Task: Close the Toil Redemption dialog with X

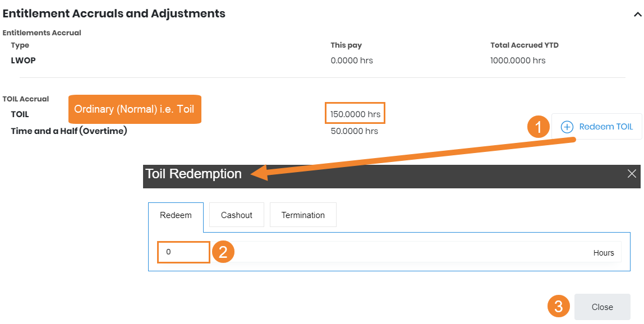Action: 632,174
